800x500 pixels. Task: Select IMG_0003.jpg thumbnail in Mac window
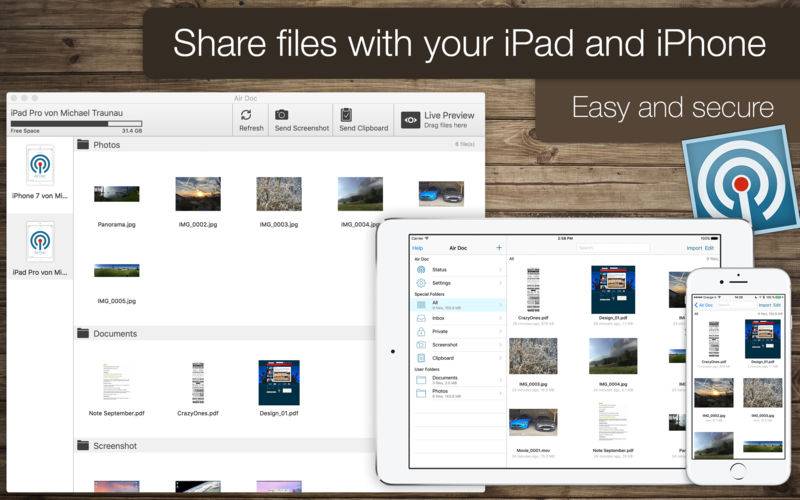[x=279, y=194]
